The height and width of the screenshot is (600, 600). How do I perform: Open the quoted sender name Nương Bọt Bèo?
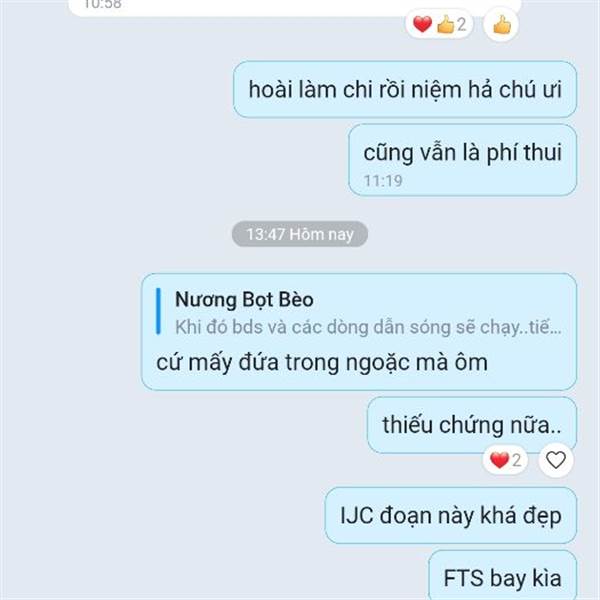tap(244, 299)
